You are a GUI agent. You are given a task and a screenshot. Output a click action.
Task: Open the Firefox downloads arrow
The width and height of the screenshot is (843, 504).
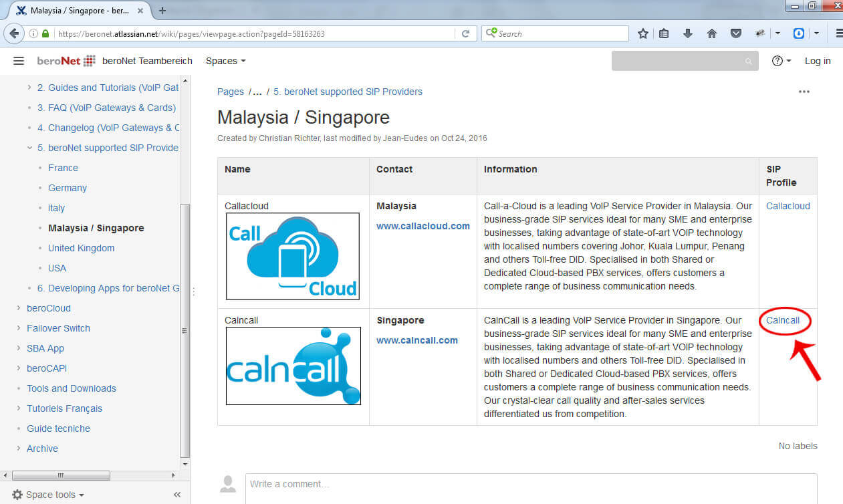tap(688, 33)
